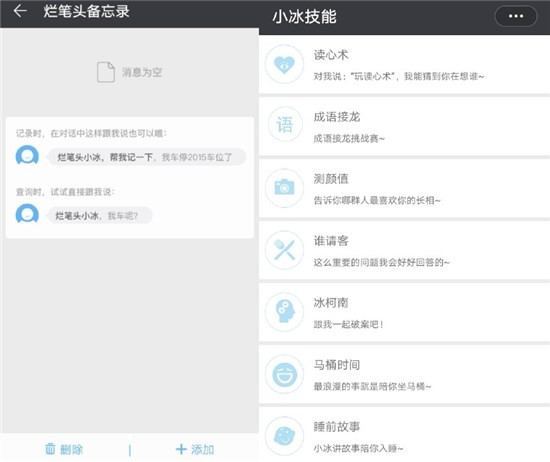
Task: Open the 睡前故事 skill title
Action: 337,427
